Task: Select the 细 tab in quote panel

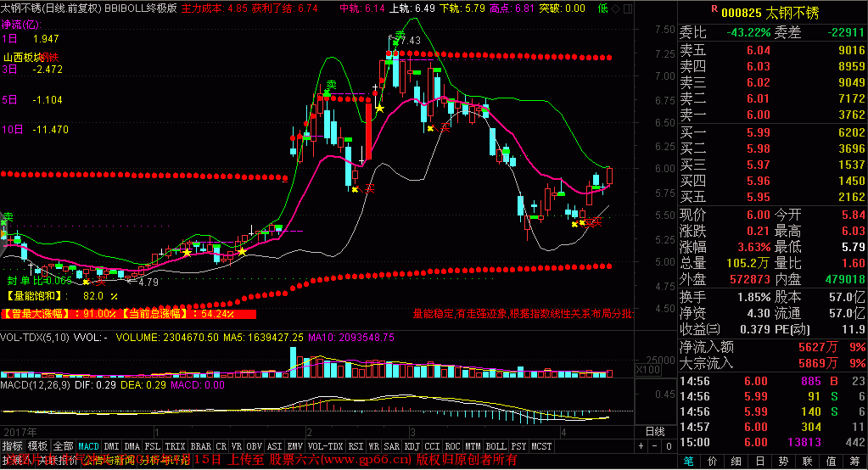Action: [x=736, y=462]
